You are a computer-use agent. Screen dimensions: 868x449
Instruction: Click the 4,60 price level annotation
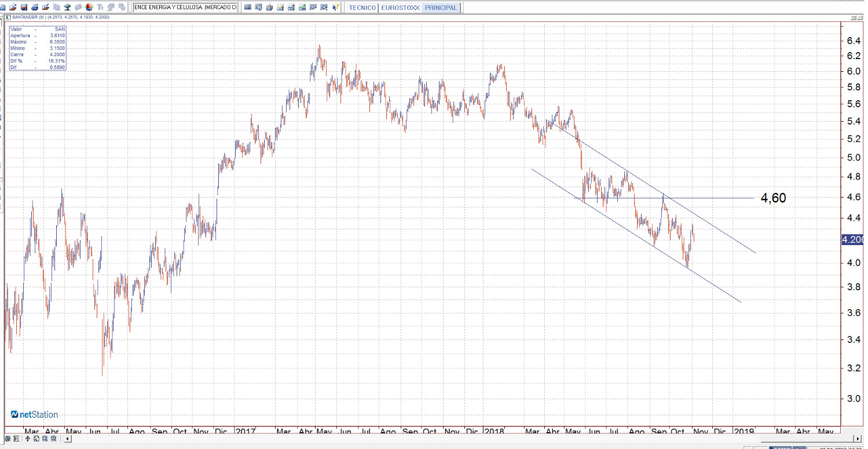tap(773, 198)
